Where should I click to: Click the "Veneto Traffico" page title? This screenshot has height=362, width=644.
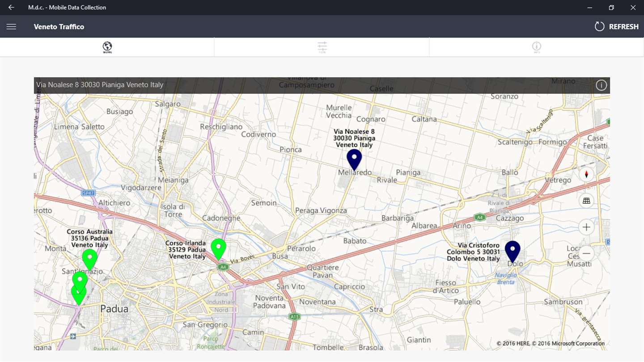click(x=59, y=27)
